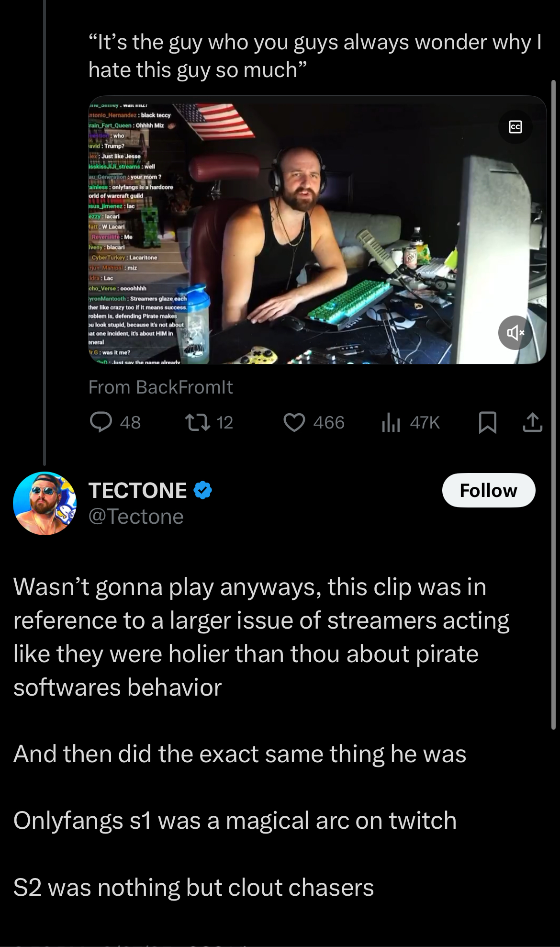This screenshot has height=947, width=560.
Task: Follow the TECTONE account
Action: 488,490
